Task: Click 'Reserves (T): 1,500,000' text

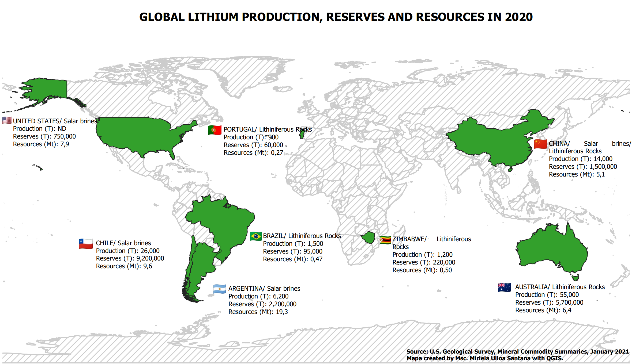Action: click(x=583, y=167)
